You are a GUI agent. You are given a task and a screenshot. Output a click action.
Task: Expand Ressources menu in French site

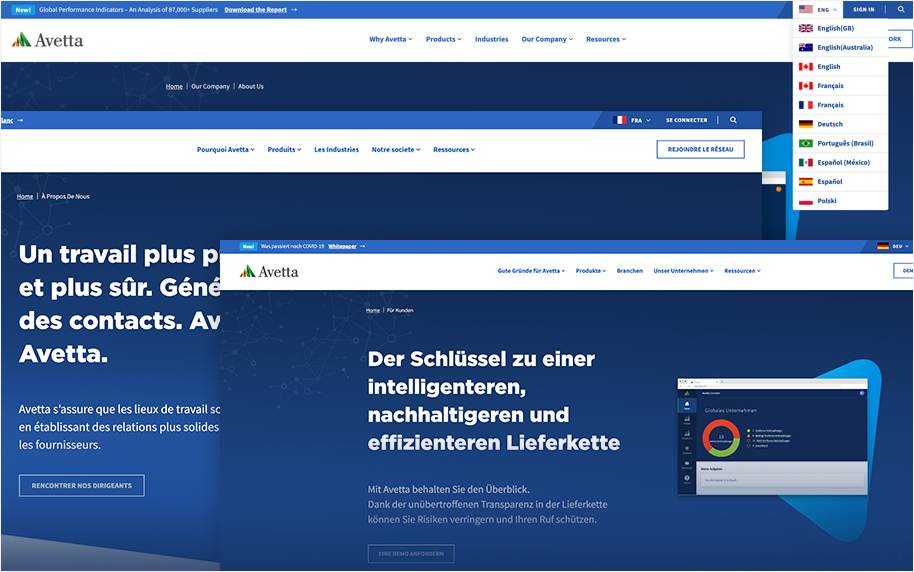(x=454, y=150)
